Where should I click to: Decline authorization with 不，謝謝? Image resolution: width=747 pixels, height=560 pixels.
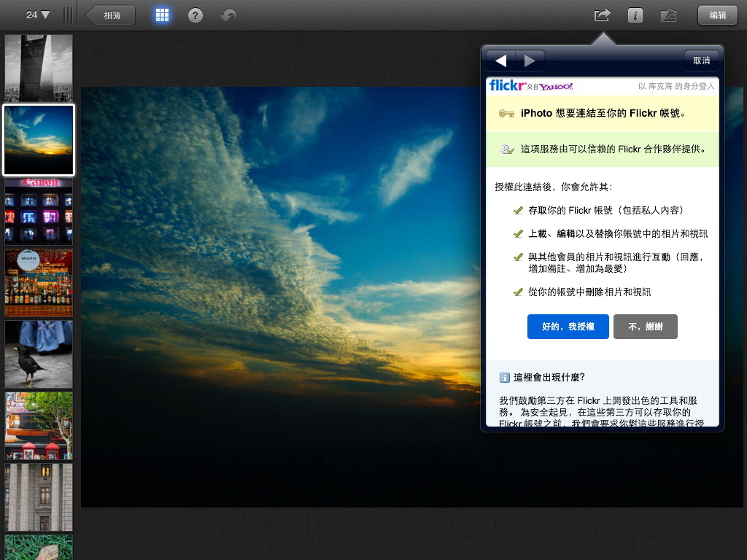(x=645, y=327)
